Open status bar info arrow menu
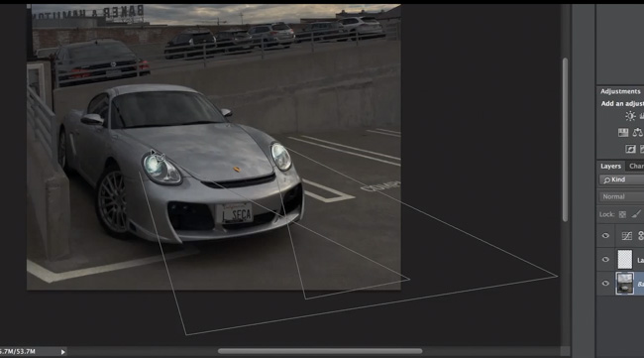Screen dimensions: 644x358 (x=62, y=352)
